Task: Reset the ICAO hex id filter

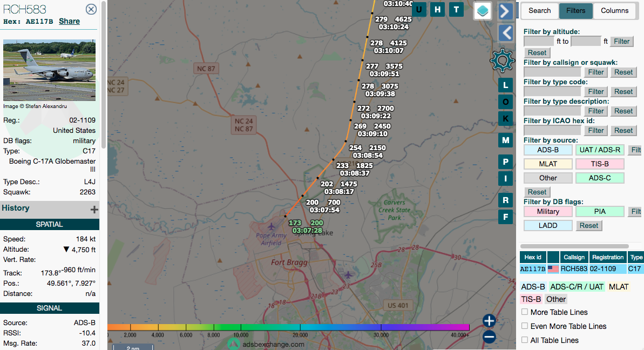Action: point(623,130)
